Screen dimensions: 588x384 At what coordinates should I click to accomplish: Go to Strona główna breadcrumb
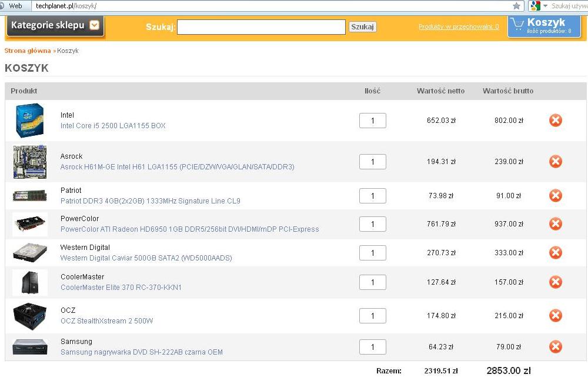point(28,51)
